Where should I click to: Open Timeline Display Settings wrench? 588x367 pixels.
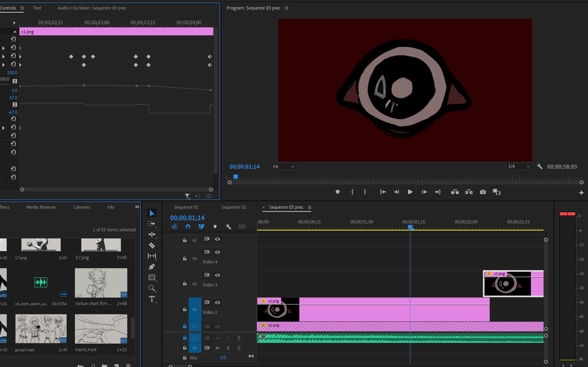point(228,227)
